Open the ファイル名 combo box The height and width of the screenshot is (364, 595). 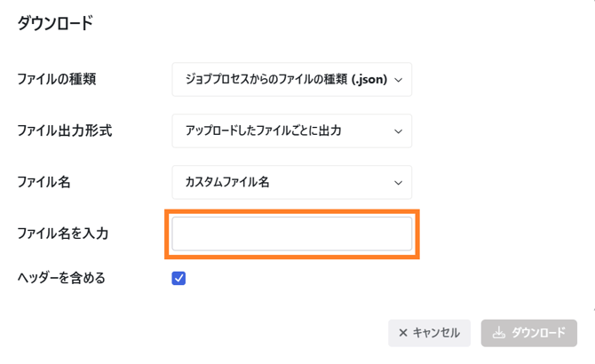point(291,183)
